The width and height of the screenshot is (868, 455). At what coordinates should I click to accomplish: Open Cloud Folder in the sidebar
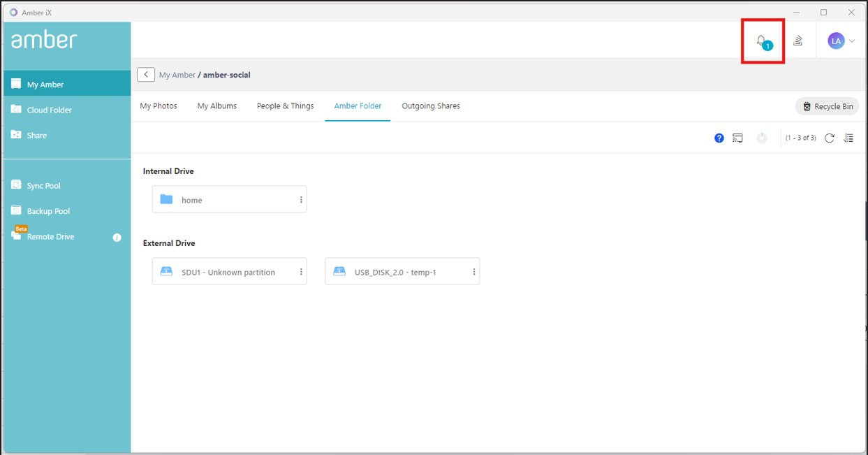[x=67, y=110]
